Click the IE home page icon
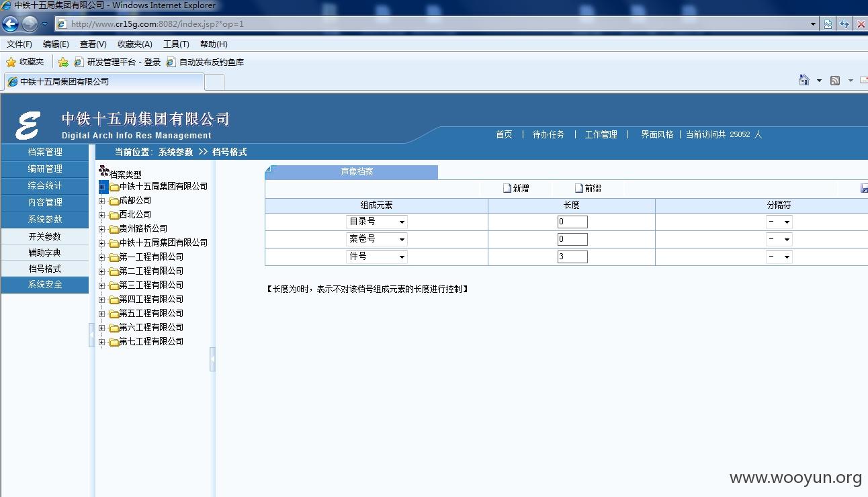868x497 pixels. (804, 80)
